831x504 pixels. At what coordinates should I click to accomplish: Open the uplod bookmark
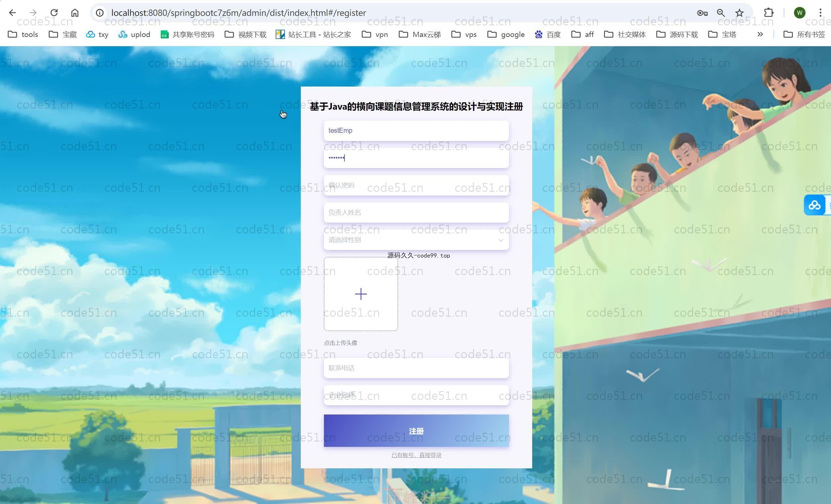[134, 34]
